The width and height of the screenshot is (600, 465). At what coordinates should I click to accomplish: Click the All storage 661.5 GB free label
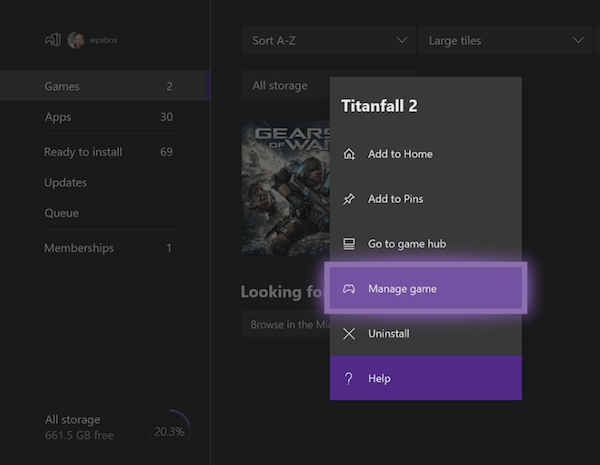(79, 427)
